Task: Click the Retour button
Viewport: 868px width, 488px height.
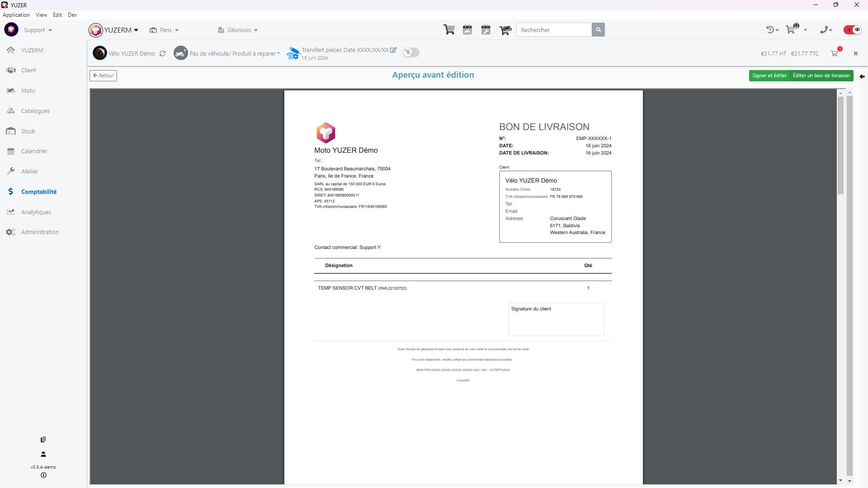Action: pos(103,75)
